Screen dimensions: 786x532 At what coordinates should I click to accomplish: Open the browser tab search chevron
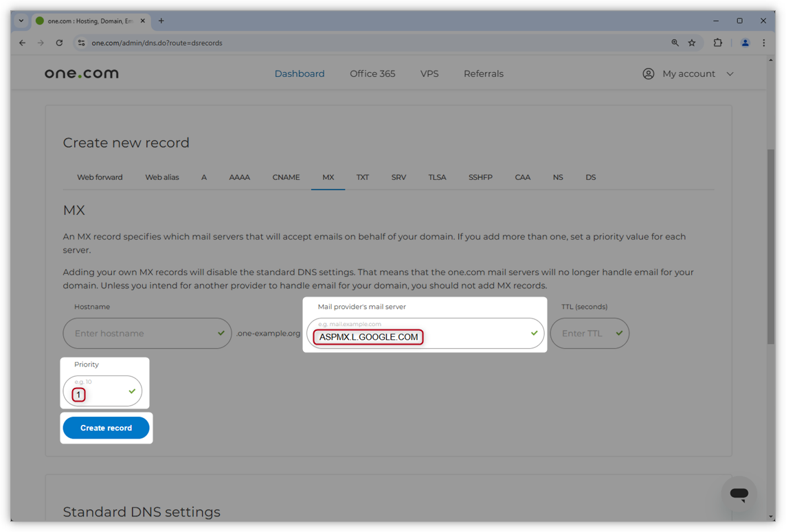20,21
